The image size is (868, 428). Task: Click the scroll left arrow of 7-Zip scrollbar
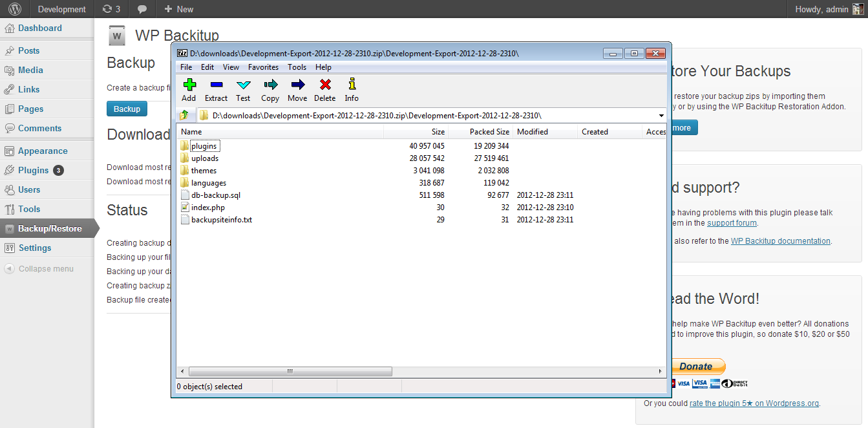pos(182,372)
